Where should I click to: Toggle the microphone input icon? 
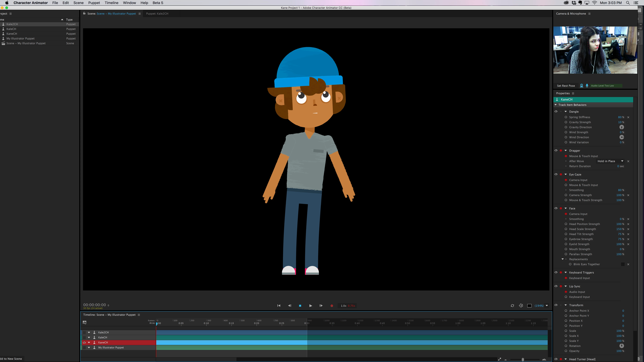[587, 86]
